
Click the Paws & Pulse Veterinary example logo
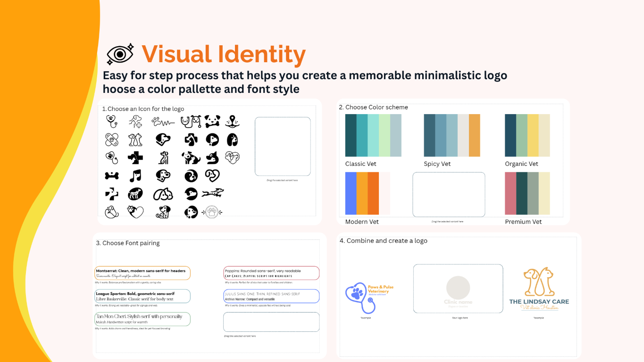pos(369,296)
